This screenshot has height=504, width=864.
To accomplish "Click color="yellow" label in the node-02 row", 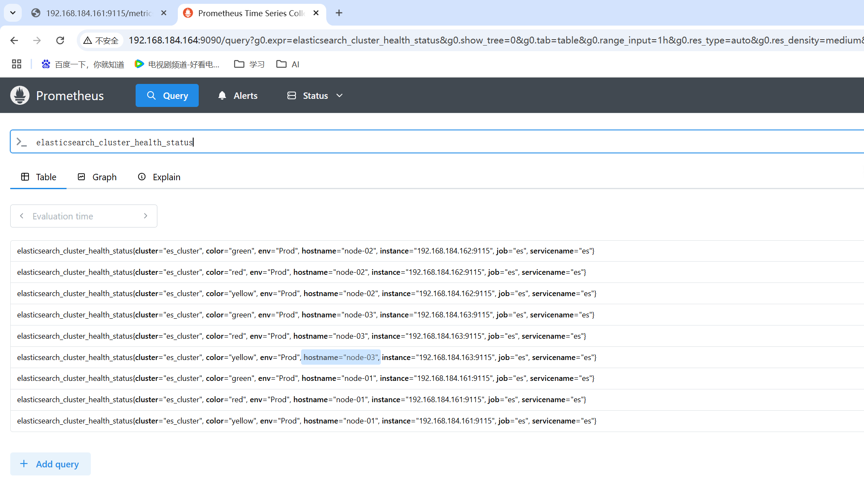I will 231,294.
